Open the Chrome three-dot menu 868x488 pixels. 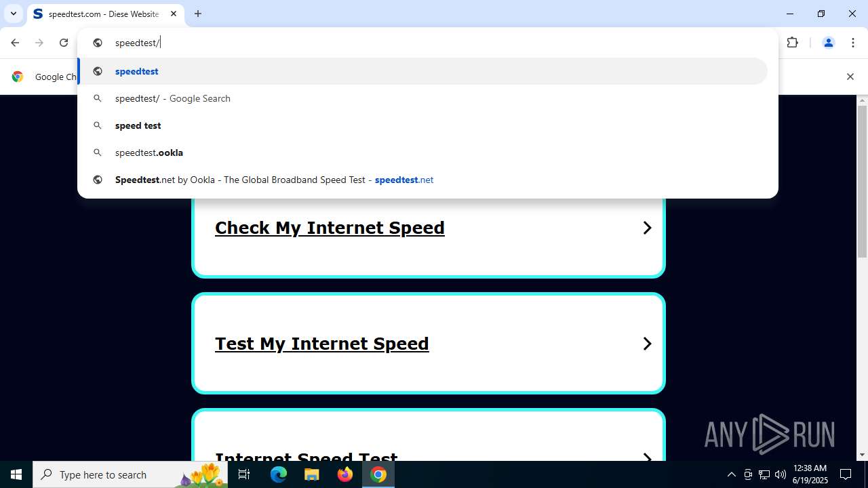852,43
